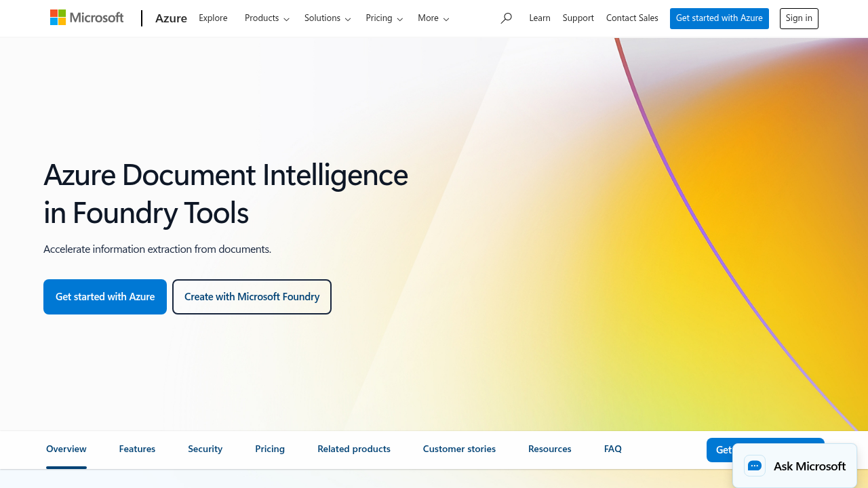The width and height of the screenshot is (868, 488).
Task: Jump to the Customer stories tab
Action: coord(459,449)
